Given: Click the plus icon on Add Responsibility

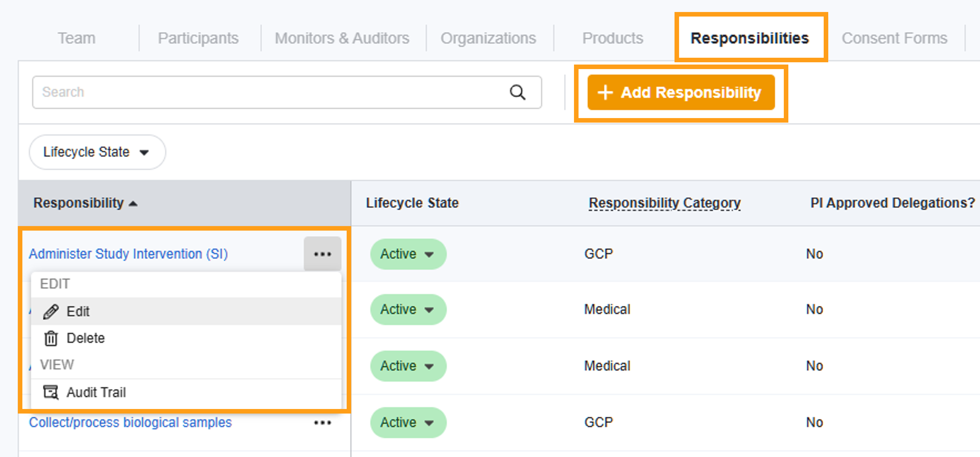Looking at the screenshot, I should point(605,92).
